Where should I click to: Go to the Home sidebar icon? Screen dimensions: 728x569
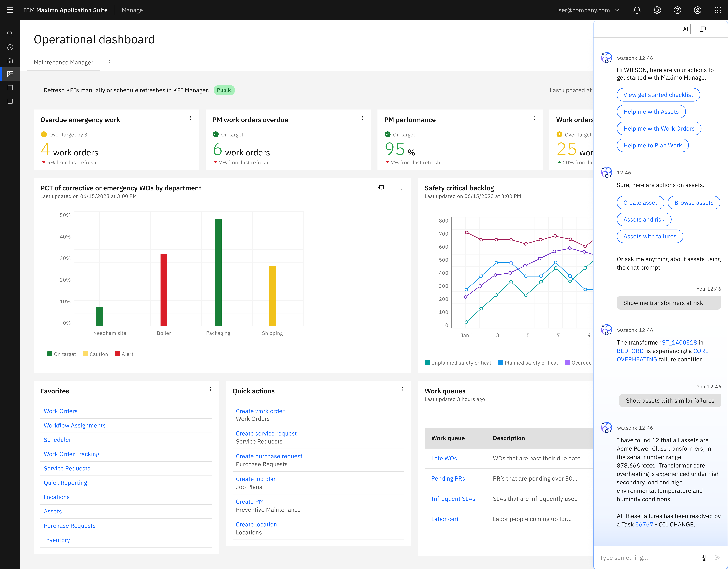10,61
